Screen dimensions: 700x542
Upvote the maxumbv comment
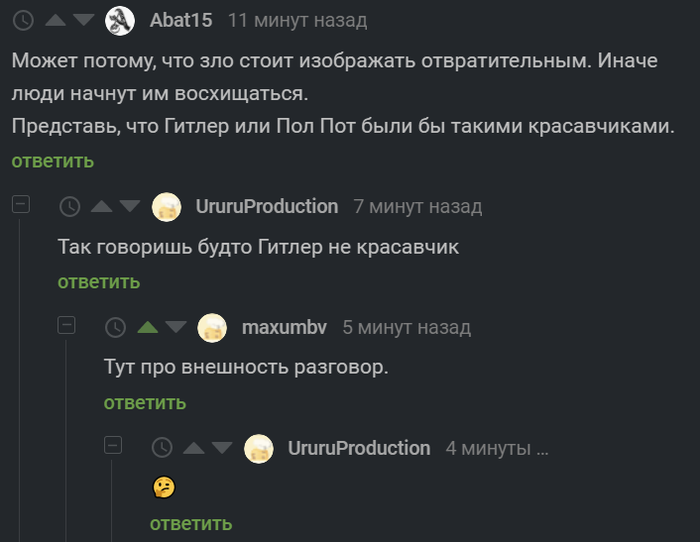coord(148,327)
